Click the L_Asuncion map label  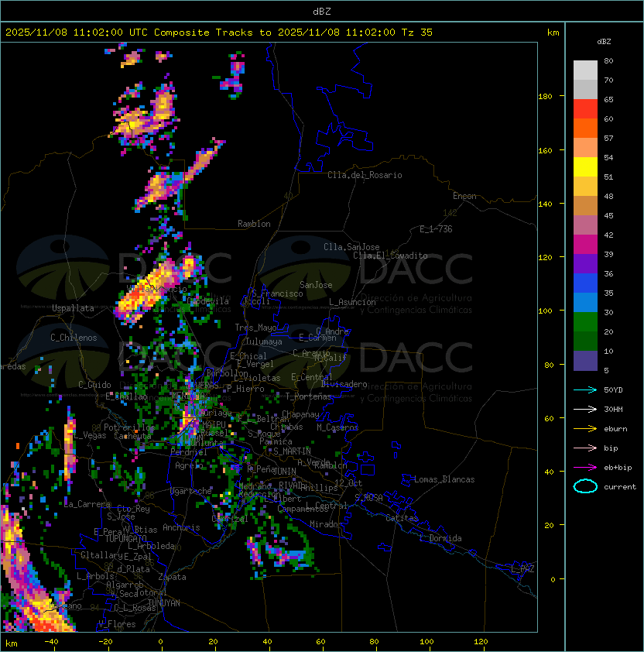pyautogui.click(x=352, y=302)
